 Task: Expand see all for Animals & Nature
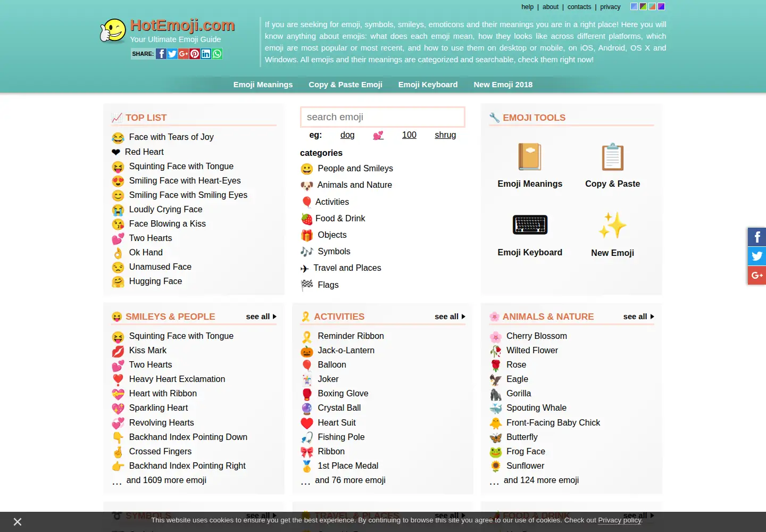pyautogui.click(x=639, y=317)
